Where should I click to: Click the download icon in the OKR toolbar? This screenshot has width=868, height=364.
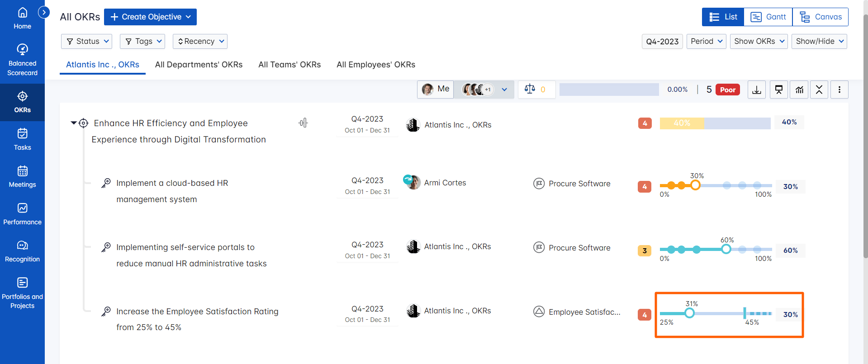756,90
